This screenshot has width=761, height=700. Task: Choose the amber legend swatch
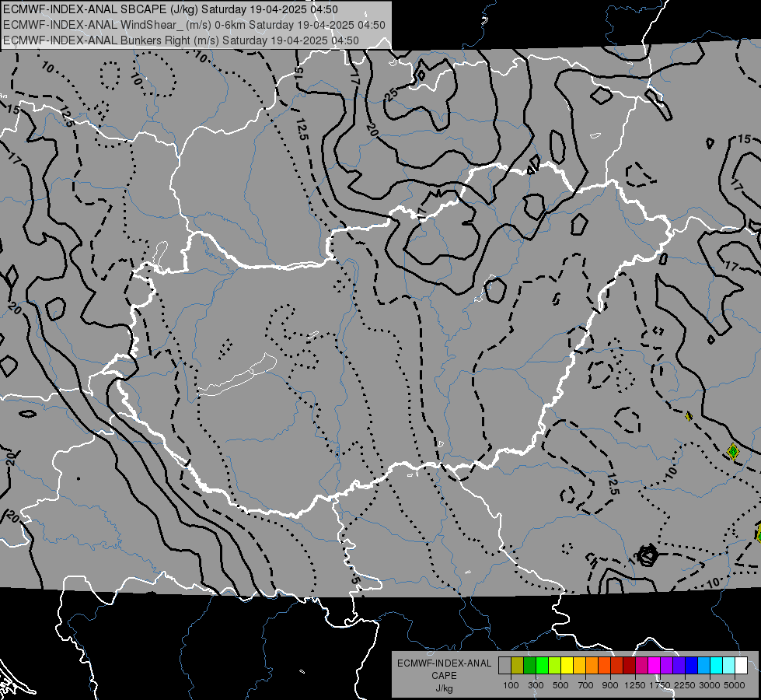pos(579,666)
